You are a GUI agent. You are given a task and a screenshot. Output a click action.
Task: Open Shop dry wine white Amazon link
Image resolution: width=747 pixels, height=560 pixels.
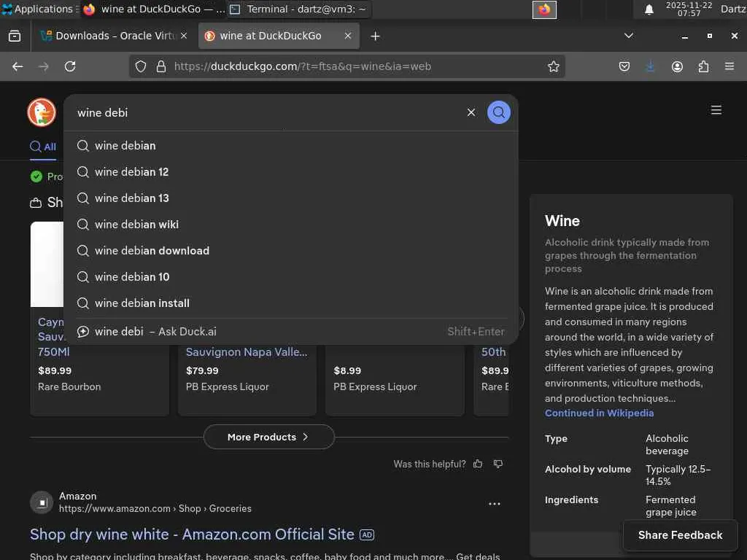pyautogui.click(x=192, y=534)
